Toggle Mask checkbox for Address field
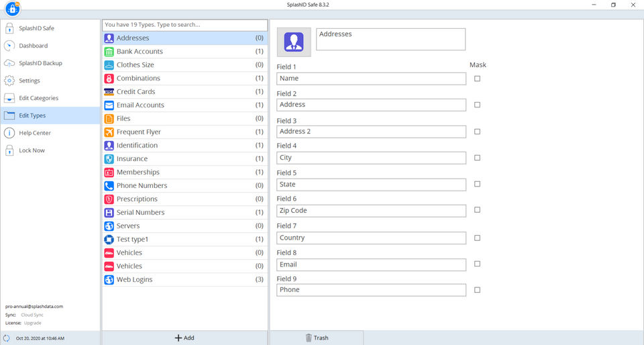Image resolution: width=644 pixels, height=345 pixels. coord(477,105)
